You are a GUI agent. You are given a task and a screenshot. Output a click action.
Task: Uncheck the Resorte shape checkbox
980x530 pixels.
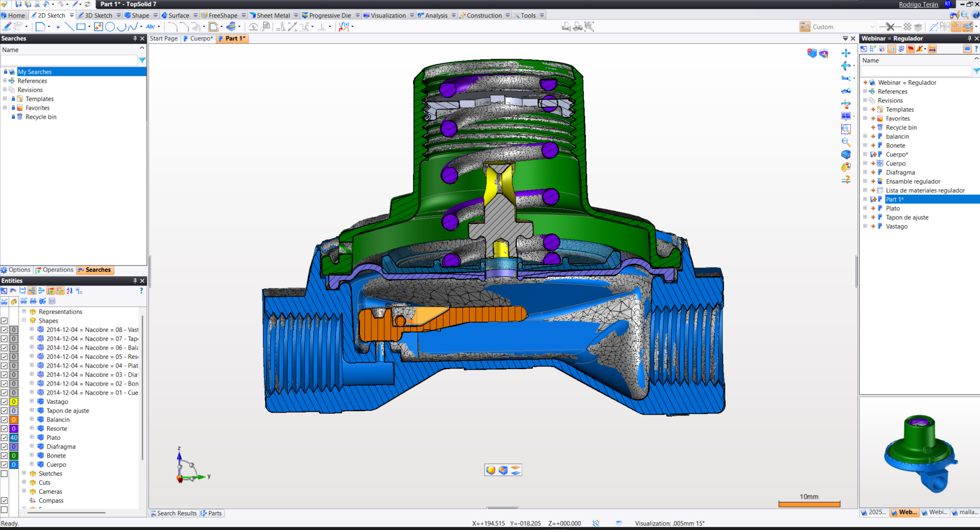[x=4, y=429]
